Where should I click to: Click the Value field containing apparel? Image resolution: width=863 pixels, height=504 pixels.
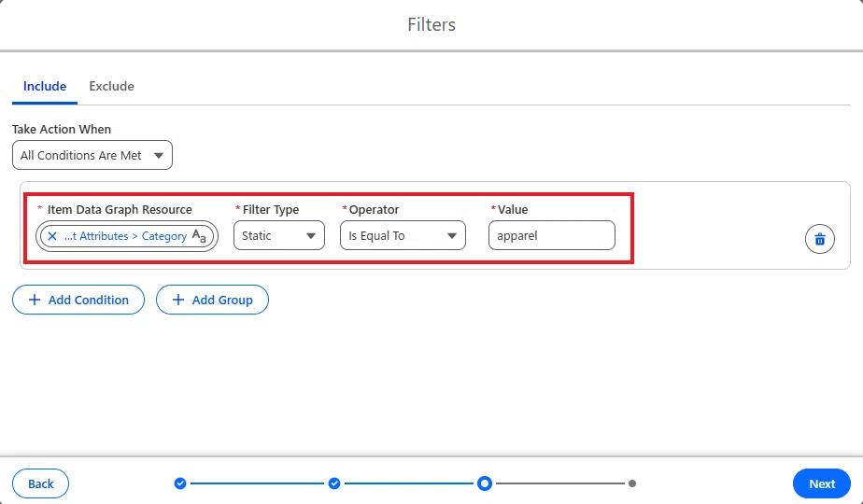pyautogui.click(x=551, y=235)
